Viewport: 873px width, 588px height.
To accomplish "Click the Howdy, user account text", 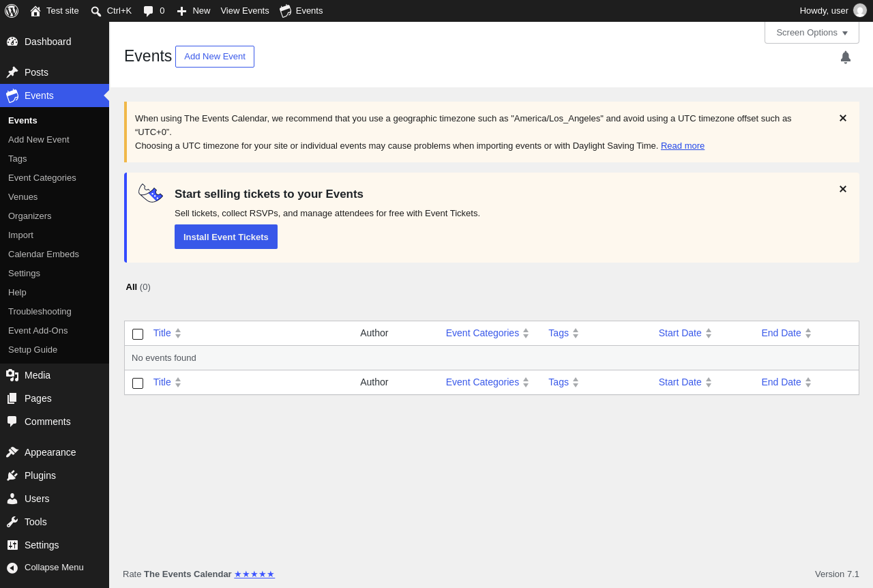I will point(824,11).
